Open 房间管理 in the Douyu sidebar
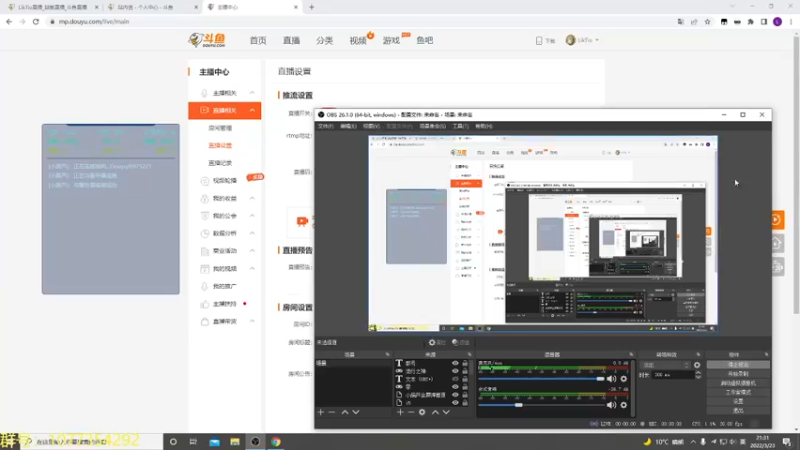Viewport: 800px width, 450px height. [x=220, y=128]
